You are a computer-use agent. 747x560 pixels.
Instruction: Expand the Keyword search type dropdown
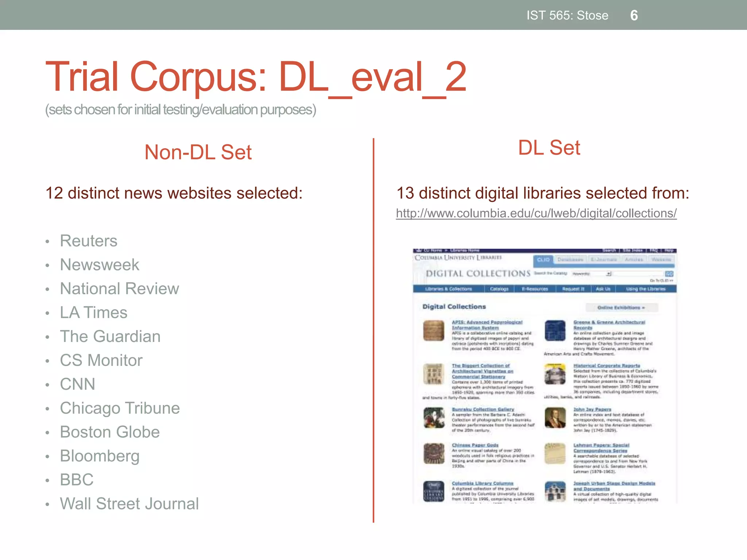tap(591, 273)
